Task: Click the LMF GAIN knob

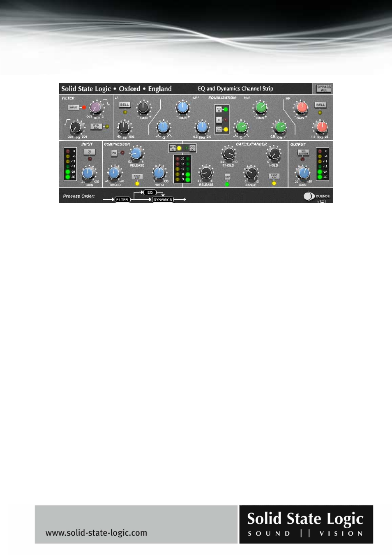Action: point(182,108)
